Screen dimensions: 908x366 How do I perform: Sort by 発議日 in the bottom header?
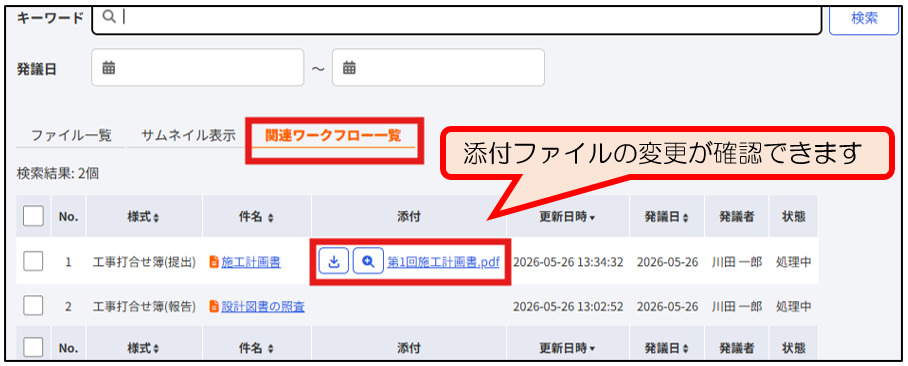[667, 347]
